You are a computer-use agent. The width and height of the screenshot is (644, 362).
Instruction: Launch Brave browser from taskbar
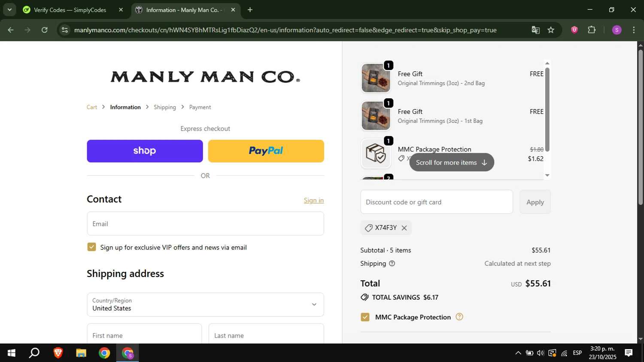coord(58,353)
